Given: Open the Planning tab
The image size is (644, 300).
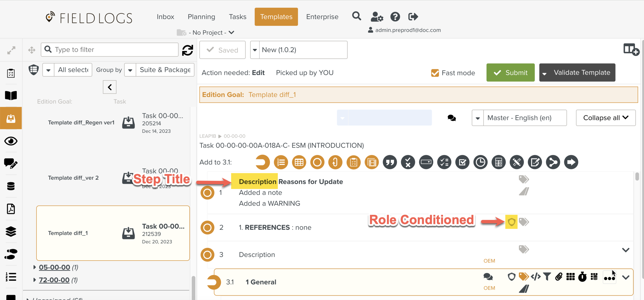Looking at the screenshot, I should (x=201, y=17).
